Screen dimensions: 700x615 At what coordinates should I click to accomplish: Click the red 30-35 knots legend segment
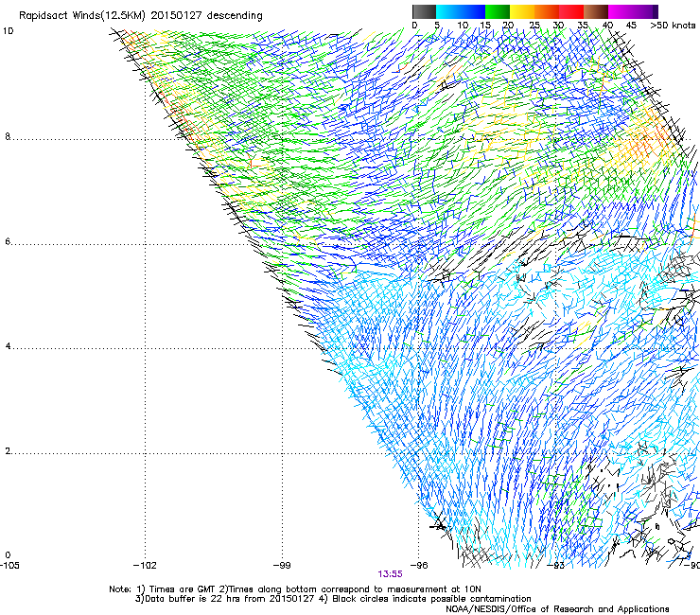571,11
